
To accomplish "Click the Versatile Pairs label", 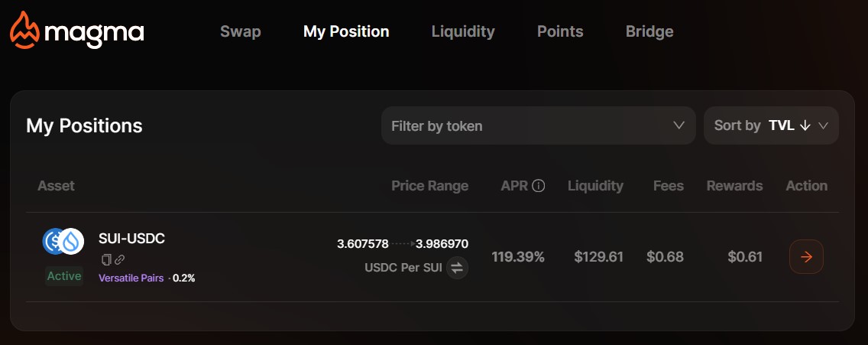I will click(x=131, y=278).
